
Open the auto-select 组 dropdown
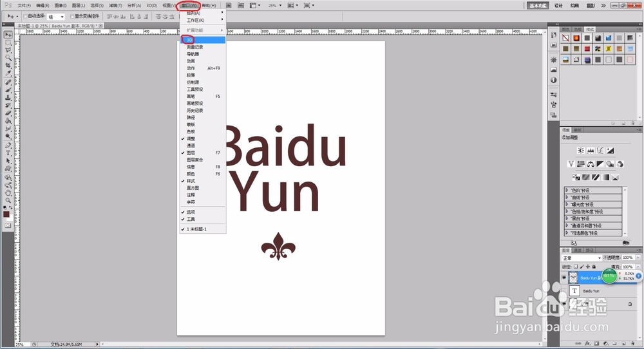[x=56, y=17]
